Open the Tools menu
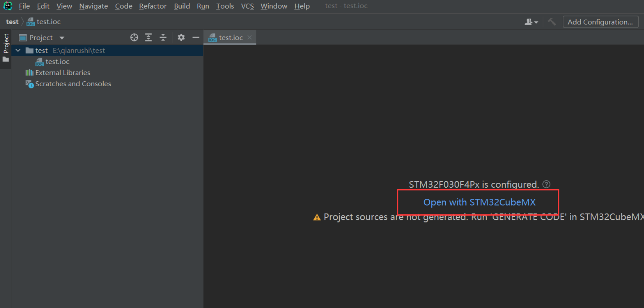This screenshot has height=308, width=644. 225,6
